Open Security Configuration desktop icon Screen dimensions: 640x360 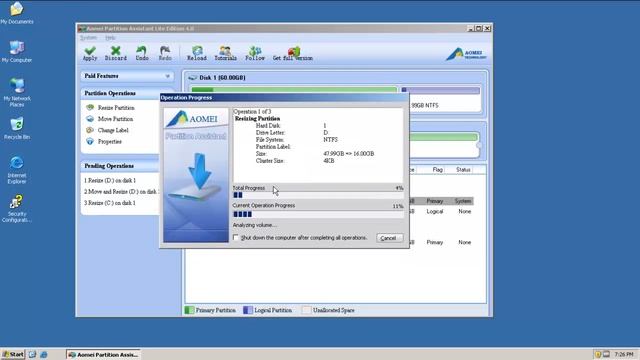[x=17, y=208]
